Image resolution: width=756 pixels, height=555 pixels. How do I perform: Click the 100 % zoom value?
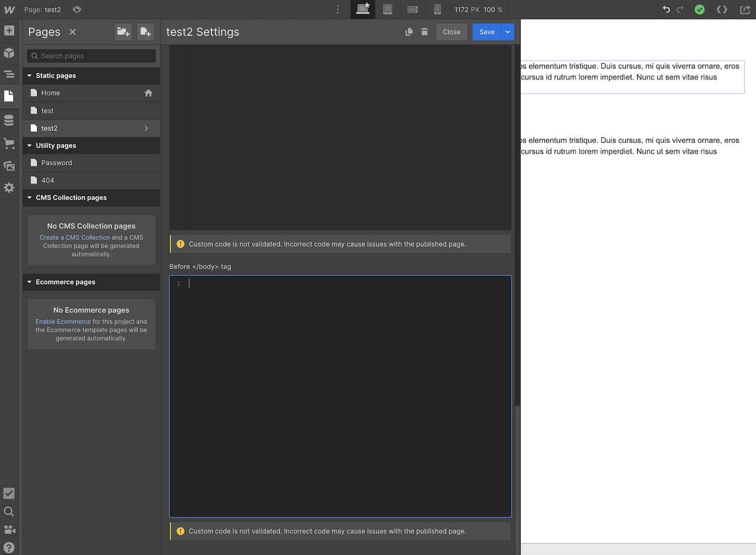pos(493,10)
